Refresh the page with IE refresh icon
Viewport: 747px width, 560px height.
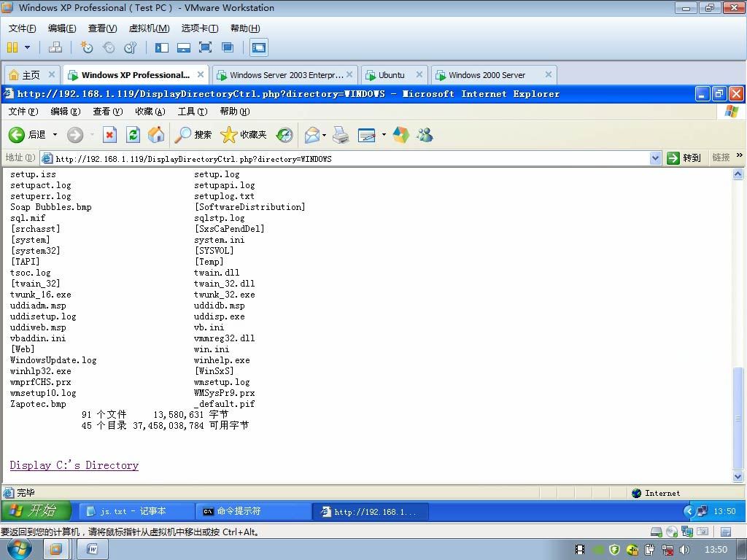click(x=133, y=135)
